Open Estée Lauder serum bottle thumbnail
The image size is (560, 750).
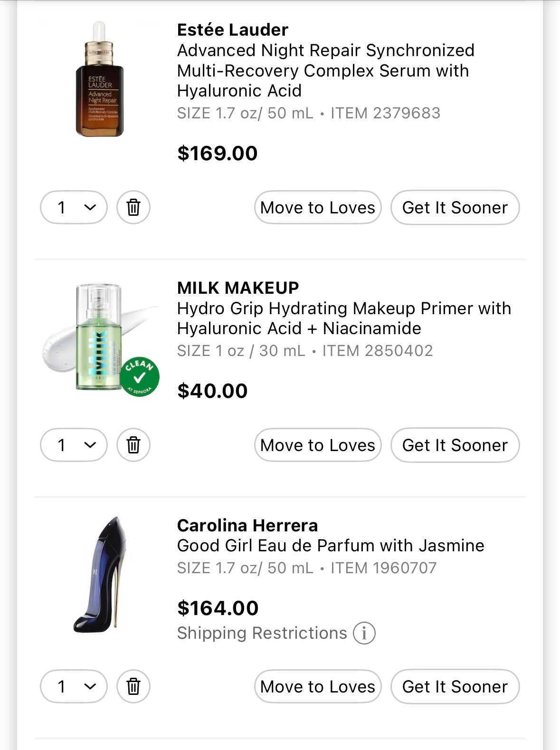click(99, 79)
